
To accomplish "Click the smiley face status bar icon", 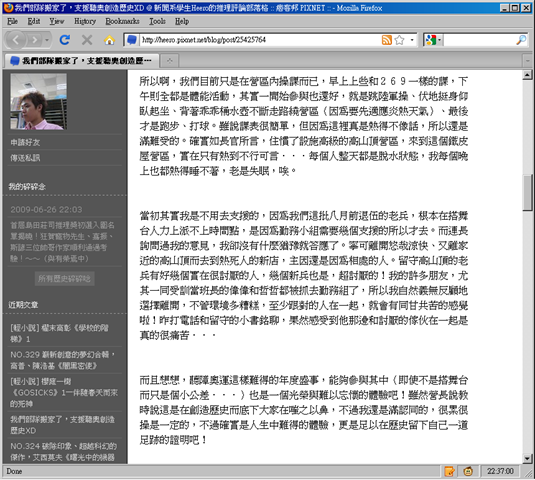I will coord(468,471).
